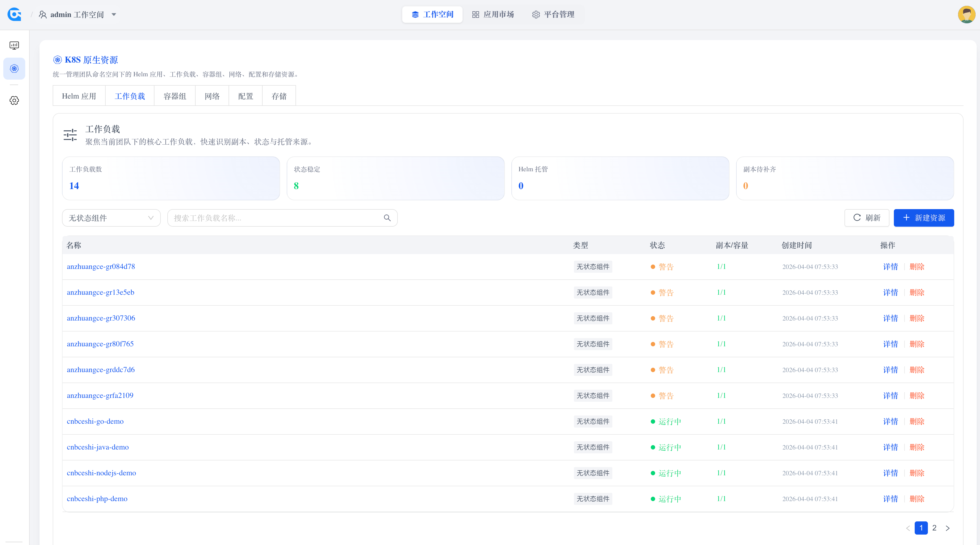Go to page 2 of the workload list
980x545 pixels.
click(934, 528)
